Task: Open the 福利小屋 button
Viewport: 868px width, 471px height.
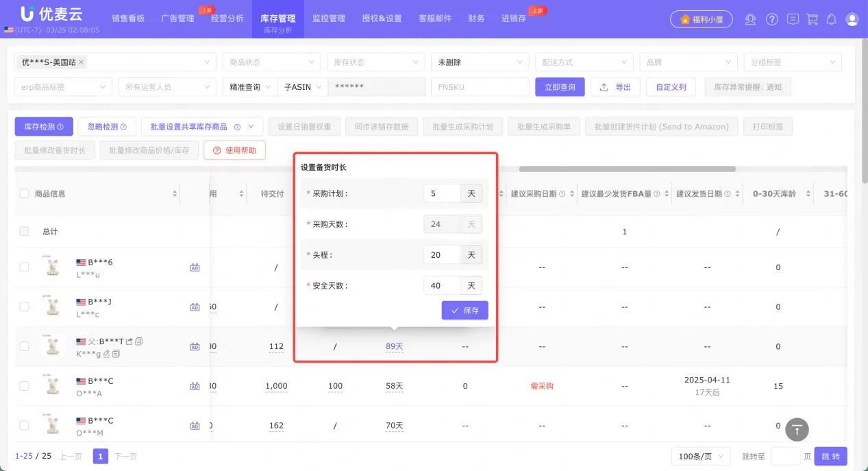Action: pyautogui.click(x=702, y=19)
